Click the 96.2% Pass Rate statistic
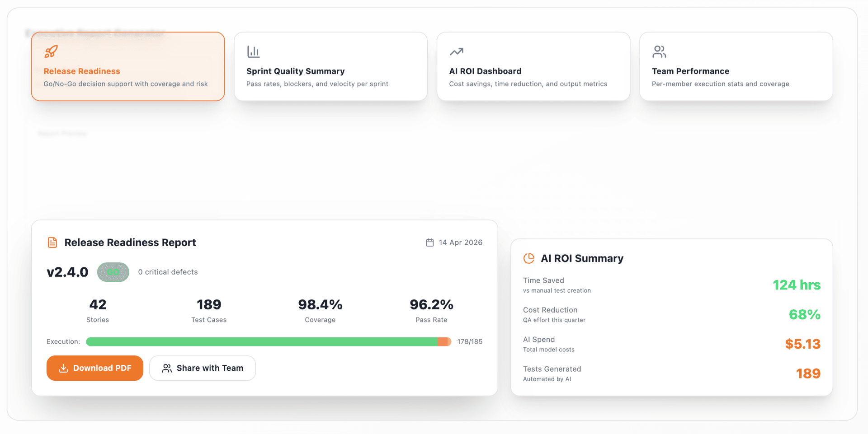This screenshot has width=868, height=434. [x=431, y=305]
